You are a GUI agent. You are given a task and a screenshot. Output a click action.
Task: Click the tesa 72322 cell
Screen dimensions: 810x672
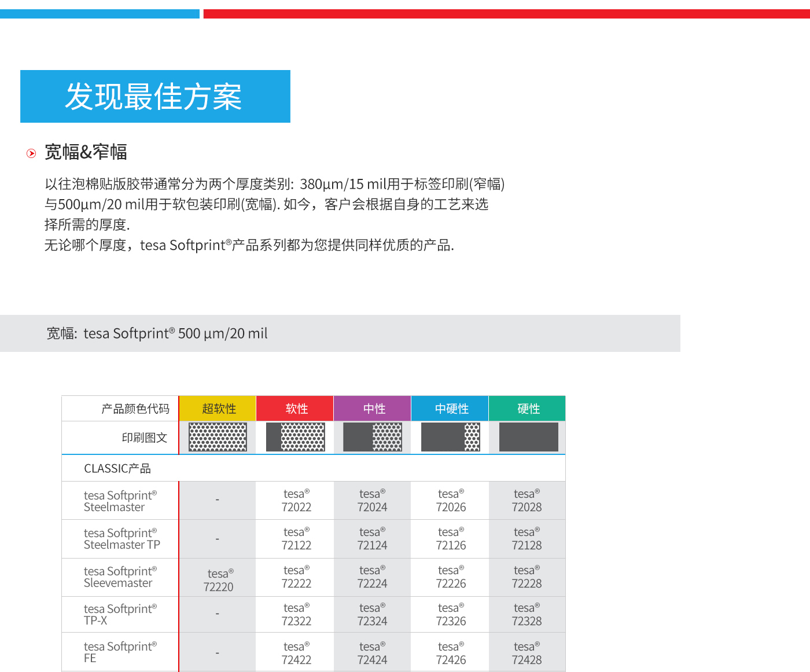coord(296,615)
